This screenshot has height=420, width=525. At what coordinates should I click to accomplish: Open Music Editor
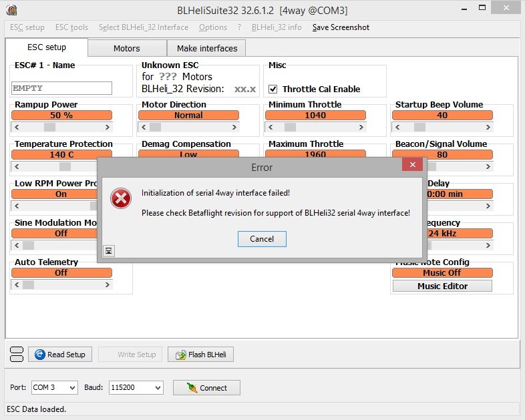pyautogui.click(x=442, y=286)
